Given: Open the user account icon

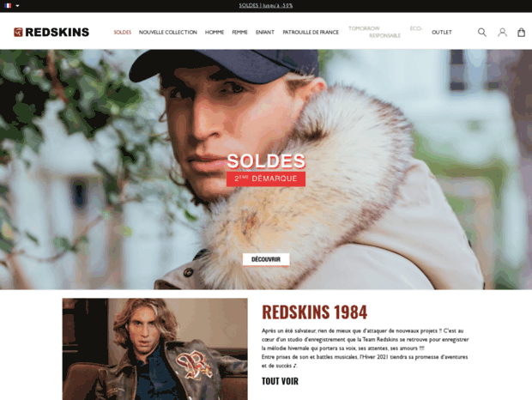Looking at the screenshot, I should (x=502, y=33).
